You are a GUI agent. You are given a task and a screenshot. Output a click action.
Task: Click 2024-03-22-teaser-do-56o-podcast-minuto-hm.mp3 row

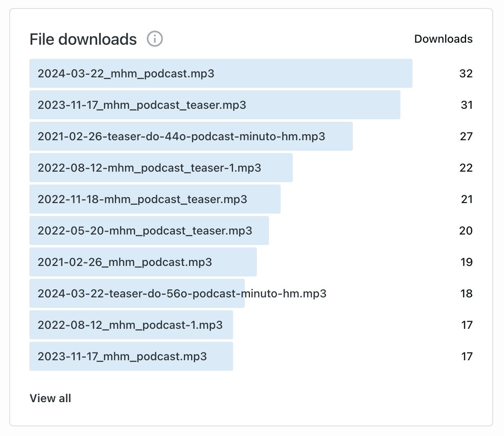click(182, 294)
